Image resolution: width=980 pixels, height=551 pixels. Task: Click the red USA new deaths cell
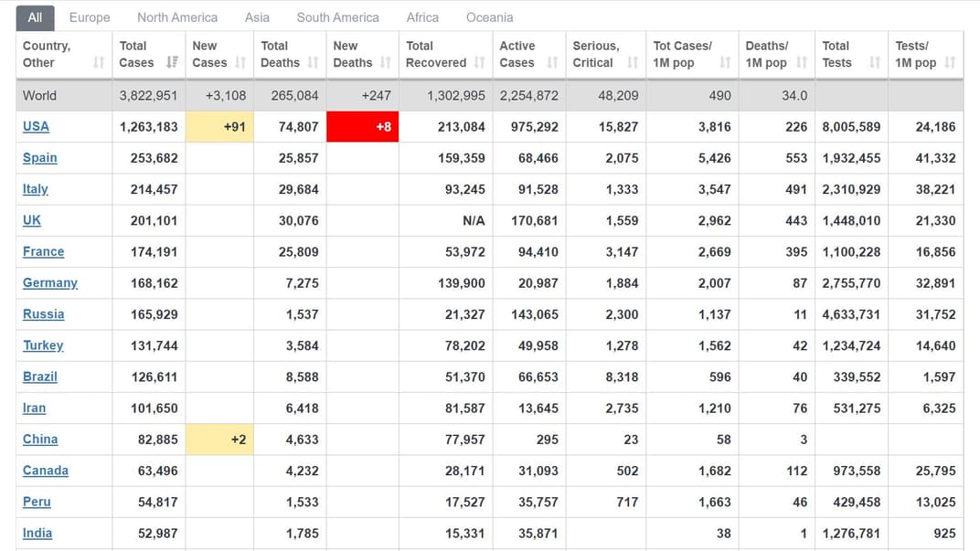362,127
